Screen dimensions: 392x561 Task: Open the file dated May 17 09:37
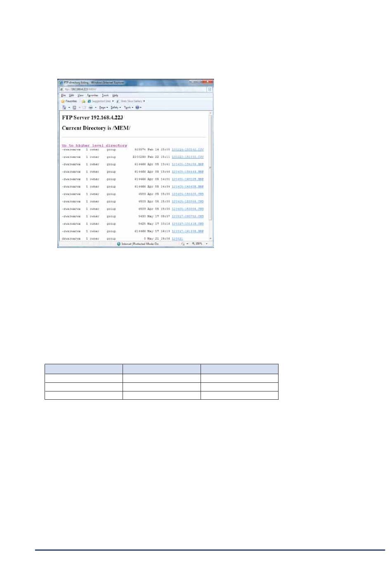point(188,217)
